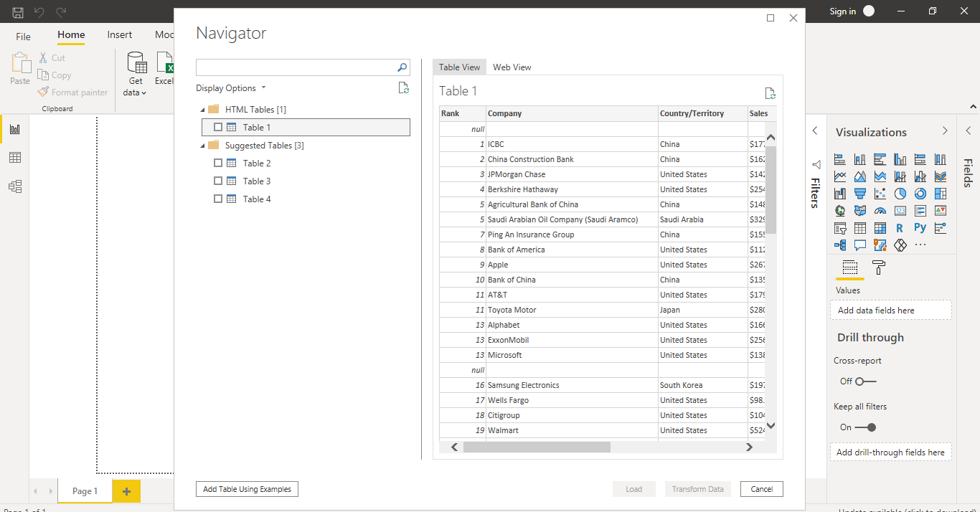Collapse the Visualizations pane
This screenshot has height=512, width=980.
pos(945,131)
